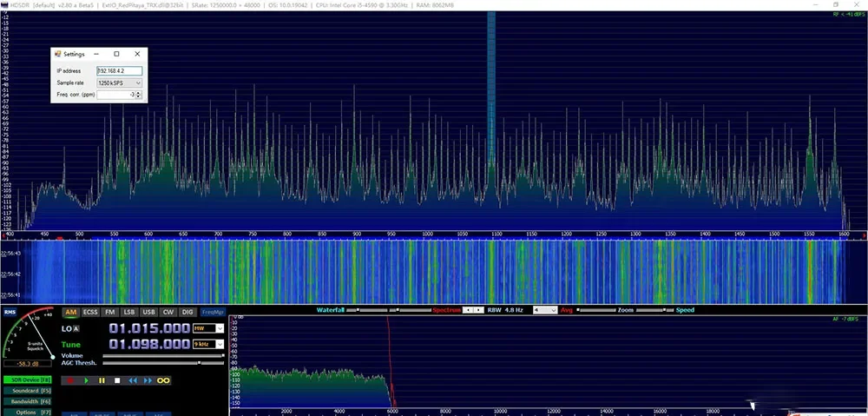Adjust the Volume slider

click(x=163, y=355)
